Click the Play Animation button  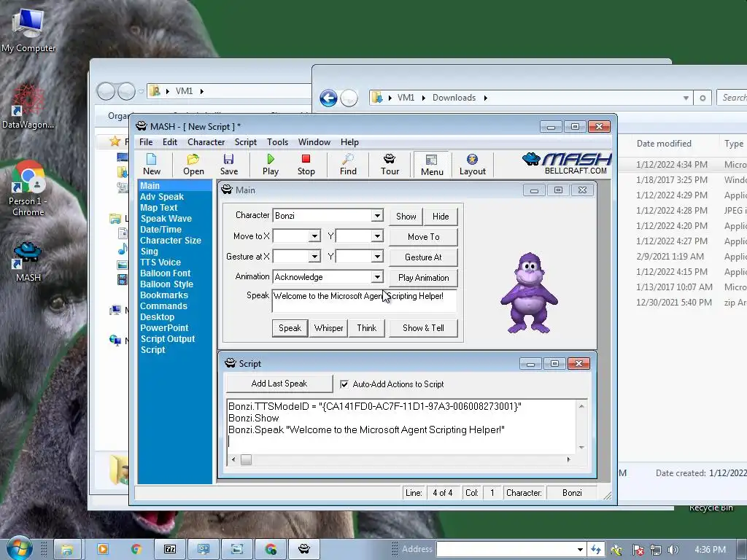(x=424, y=278)
